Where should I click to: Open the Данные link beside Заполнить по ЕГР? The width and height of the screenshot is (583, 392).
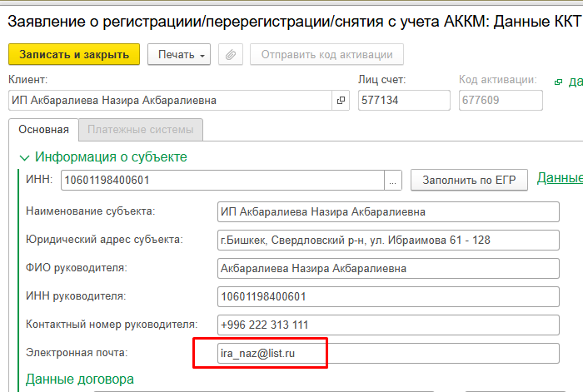pos(560,178)
